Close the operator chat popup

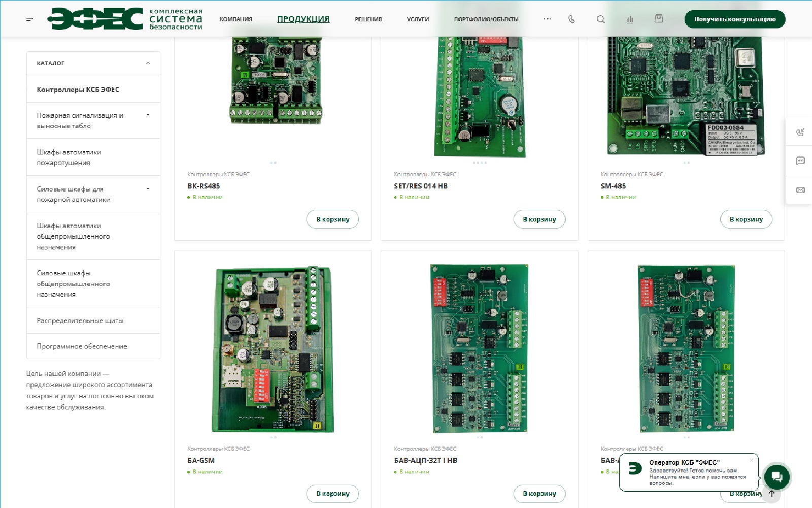(752, 460)
